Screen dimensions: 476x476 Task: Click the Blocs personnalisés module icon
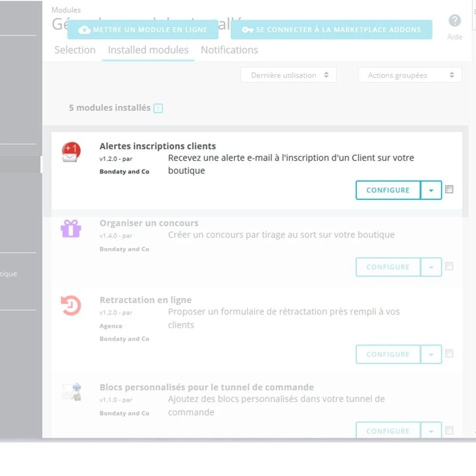tap(72, 392)
